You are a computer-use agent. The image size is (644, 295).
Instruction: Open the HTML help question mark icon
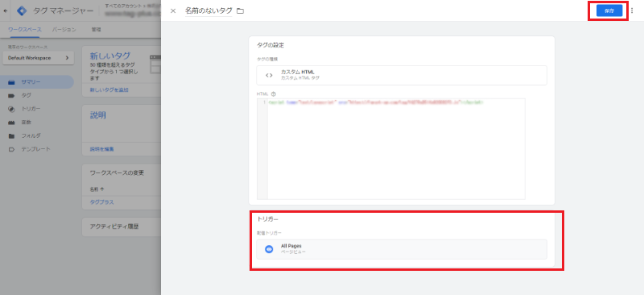tap(274, 93)
